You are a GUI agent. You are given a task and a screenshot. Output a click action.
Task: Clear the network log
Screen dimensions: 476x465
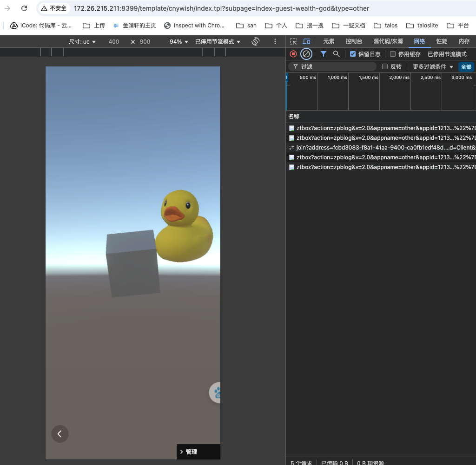click(x=306, y=54)
